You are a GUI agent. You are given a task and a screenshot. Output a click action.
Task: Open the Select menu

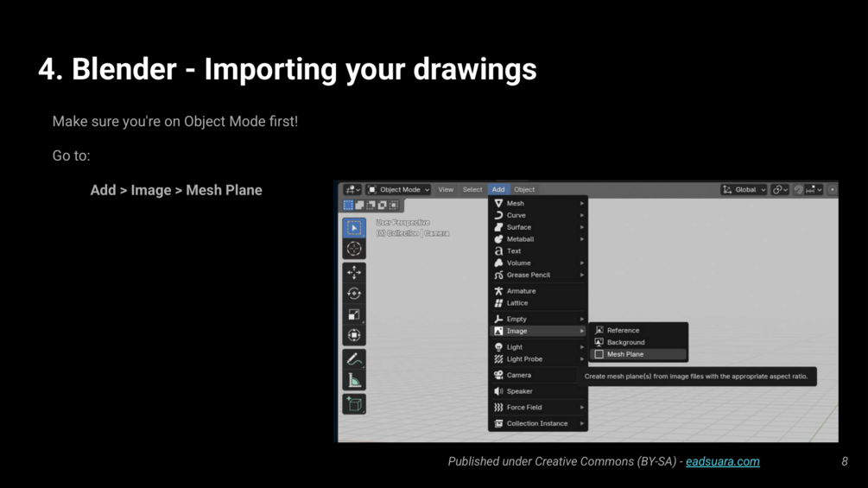click(x=472, y=190)
